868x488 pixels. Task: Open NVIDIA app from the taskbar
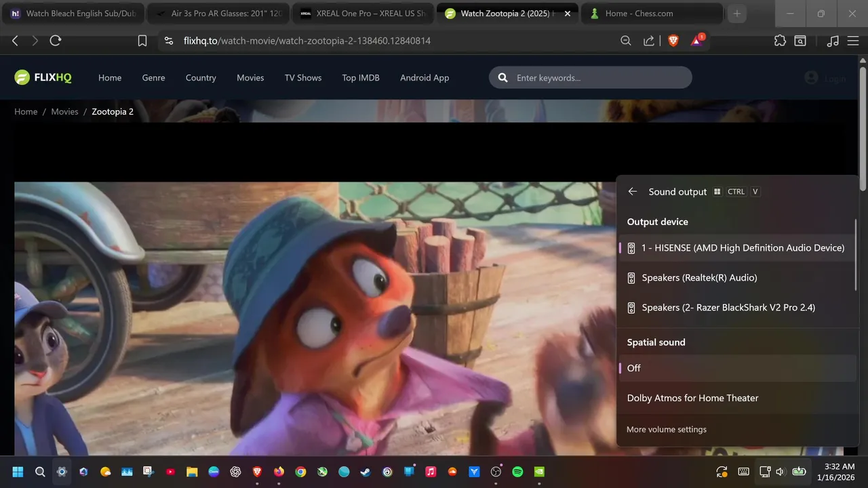pyautogui.click(x=539, y=472)
